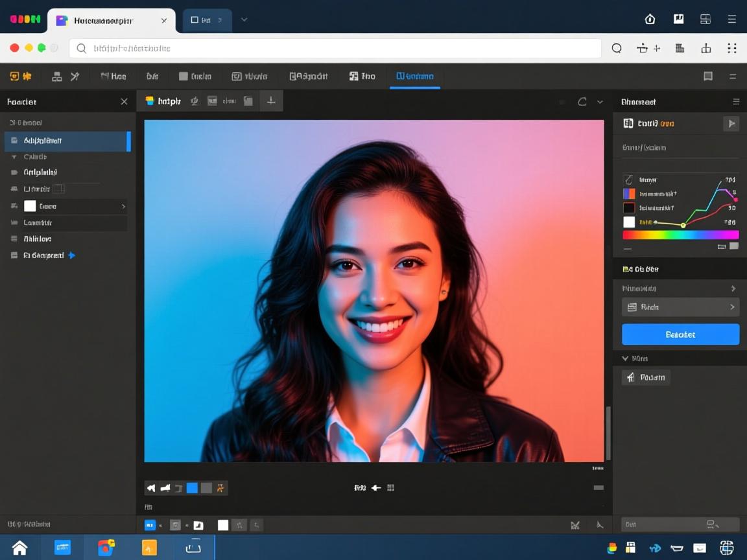The width and height of the screenshot is (747, 560).
Task: Click the large blue button in right panel
Action: click(680, 334)
